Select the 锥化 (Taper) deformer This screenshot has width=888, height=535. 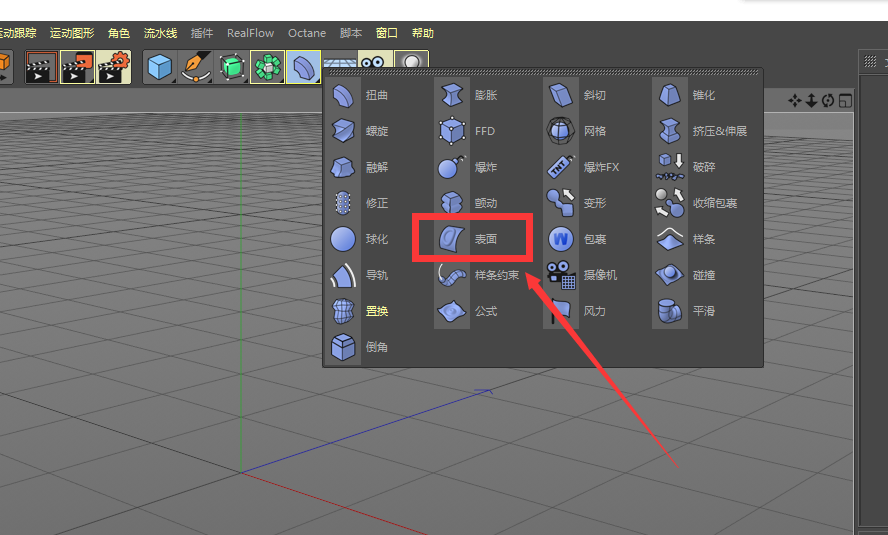coord(686,95)
